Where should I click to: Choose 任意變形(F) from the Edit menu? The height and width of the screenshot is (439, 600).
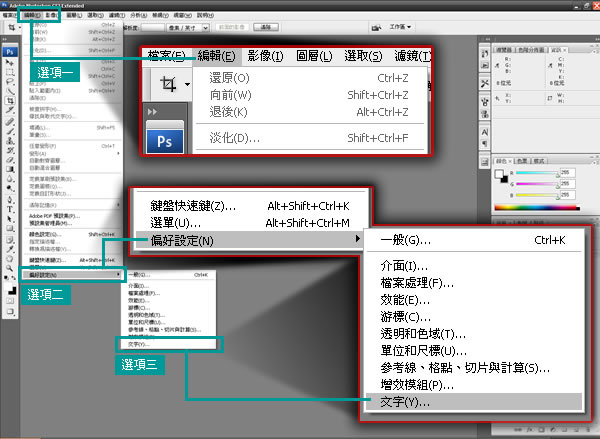click(x=73, y=146)
